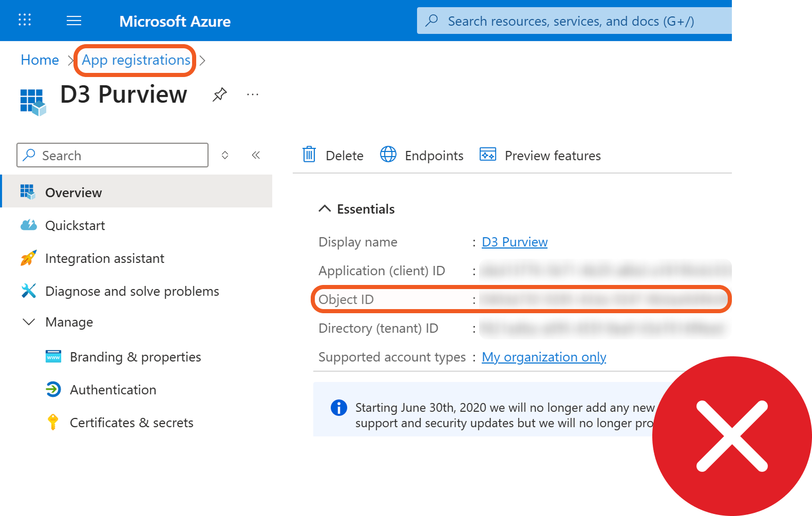Collapse the sidebar with double chevron
The height and width of the screenshot is (516, 812).
(x=256, y=155)
